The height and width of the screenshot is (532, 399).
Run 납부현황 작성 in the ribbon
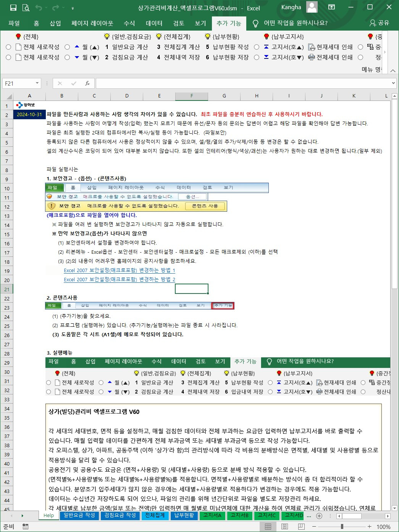pyautogui.click(x=227, y=47)
